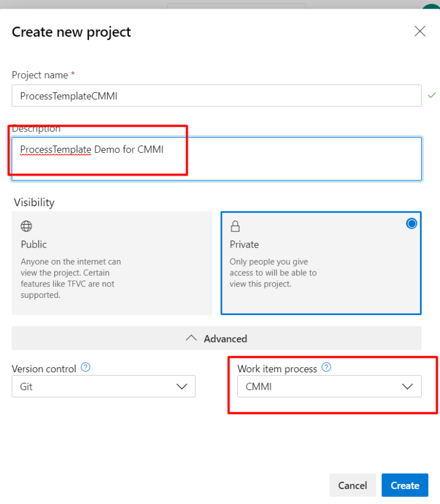Choose the Public visibility option card
The image size is (440, 504).
(x=112, y=262)
